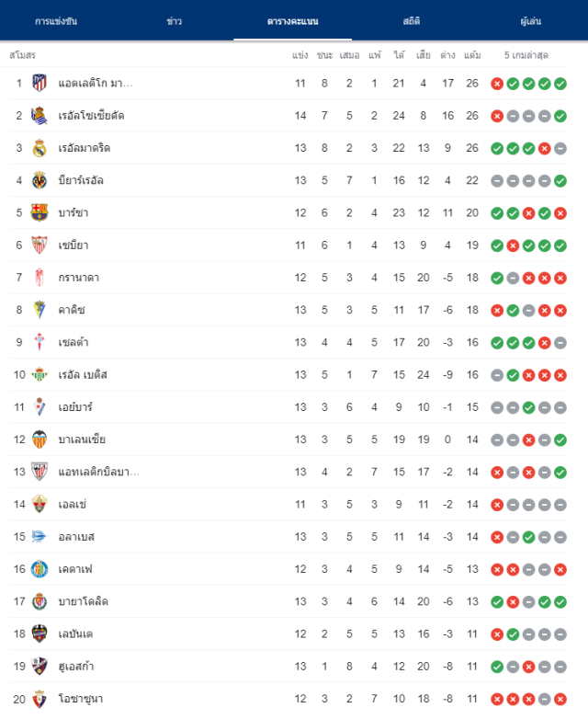The image size is (588, 719).
Task: Open the เรอัลมาดริด team link
Action: pos(85,148)
